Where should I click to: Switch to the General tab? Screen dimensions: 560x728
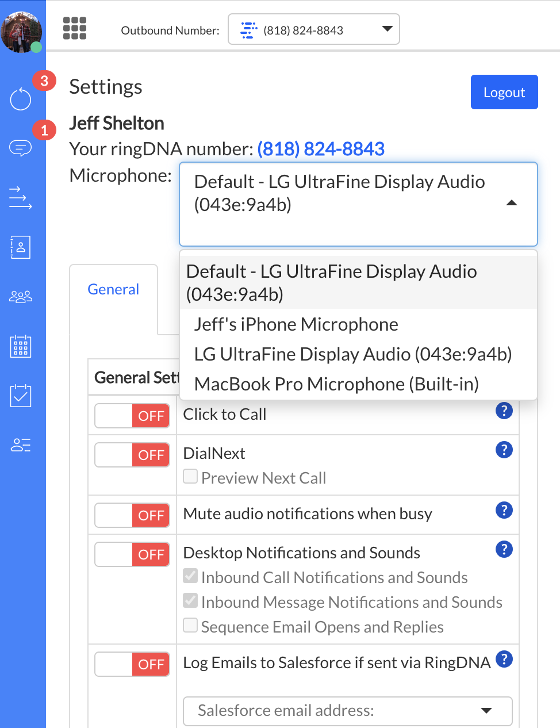pyautogui.click(x=113, y=289)
